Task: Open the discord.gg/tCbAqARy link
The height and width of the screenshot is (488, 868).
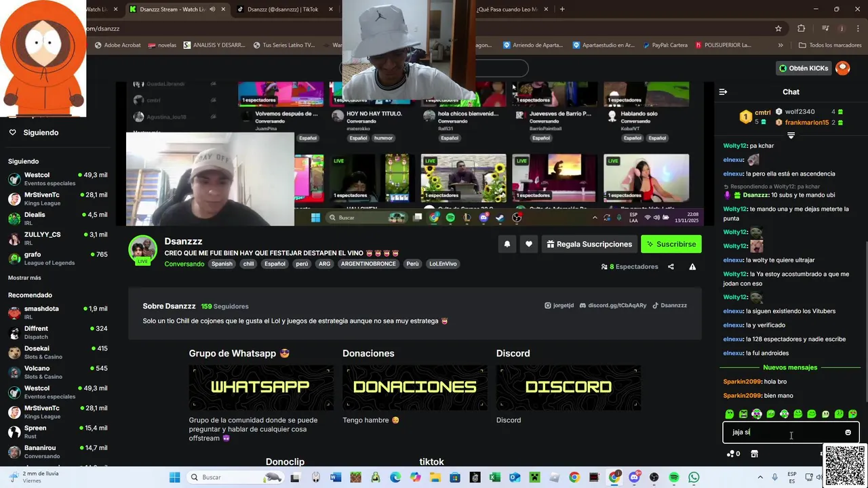Action: tap(612, 306)
